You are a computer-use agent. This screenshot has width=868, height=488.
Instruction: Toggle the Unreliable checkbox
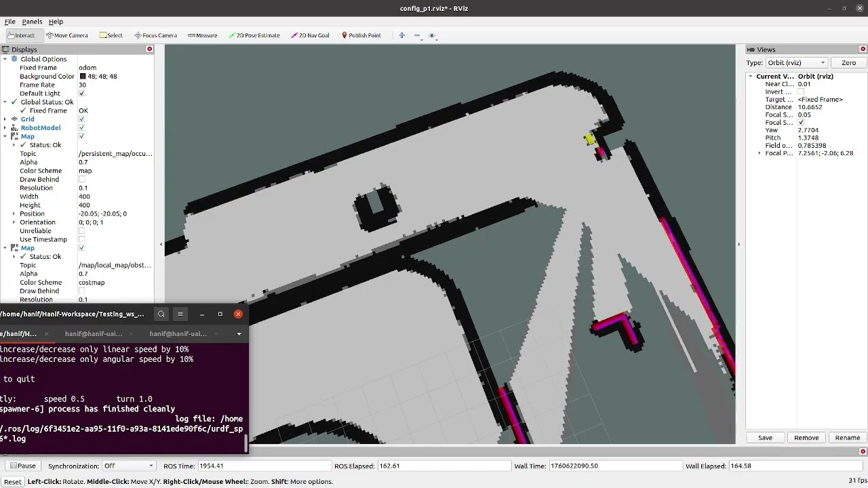[x=81, y=231]
